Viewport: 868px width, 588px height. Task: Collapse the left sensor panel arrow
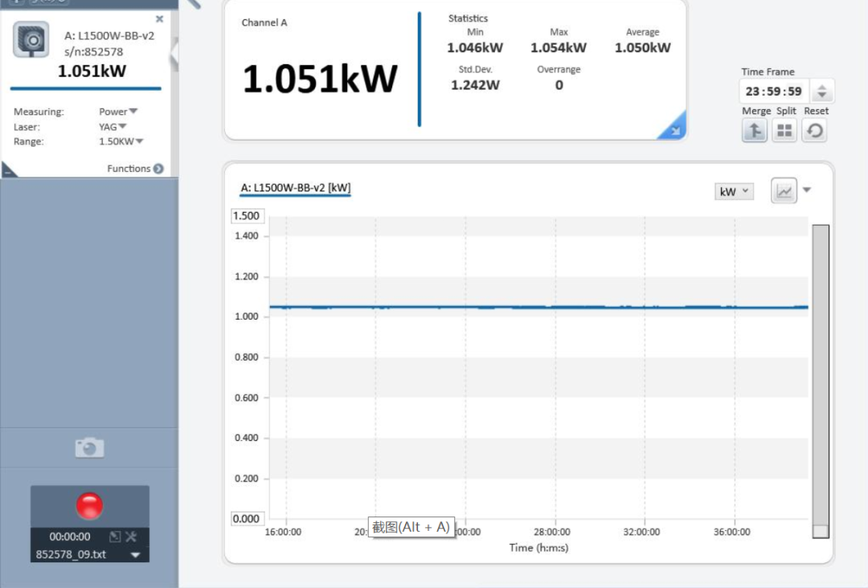pos(174,55)
